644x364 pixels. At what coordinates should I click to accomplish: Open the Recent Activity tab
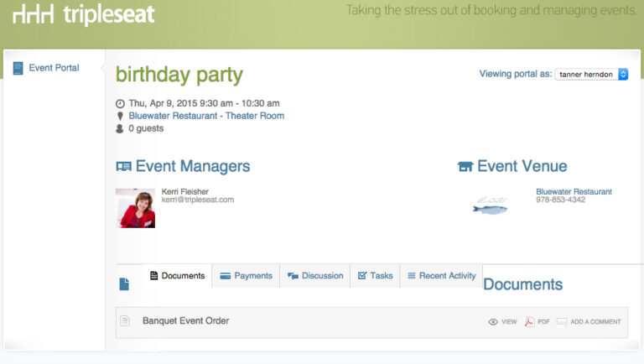pos(441,276)
